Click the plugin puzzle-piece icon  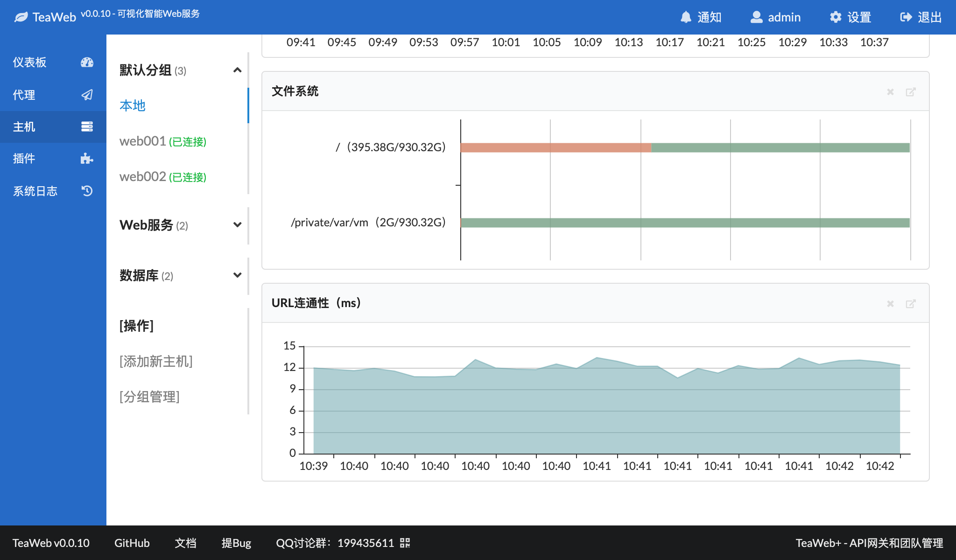87,158
